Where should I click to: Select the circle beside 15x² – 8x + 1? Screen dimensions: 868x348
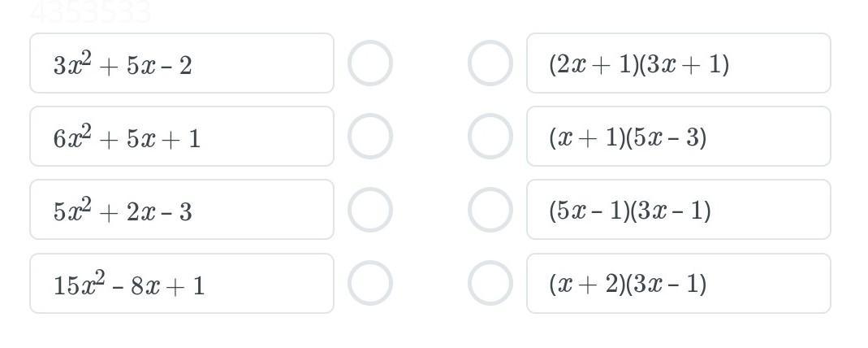[370, 283]
